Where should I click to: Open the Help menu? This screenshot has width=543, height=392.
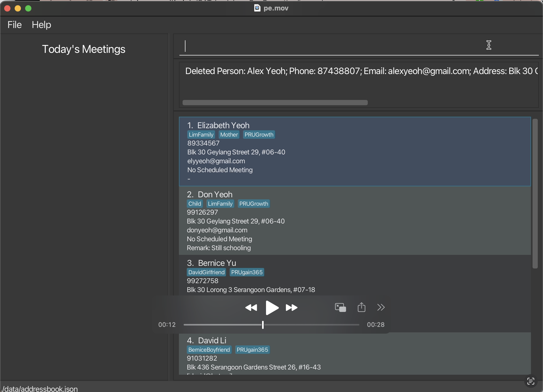point(41,25)
